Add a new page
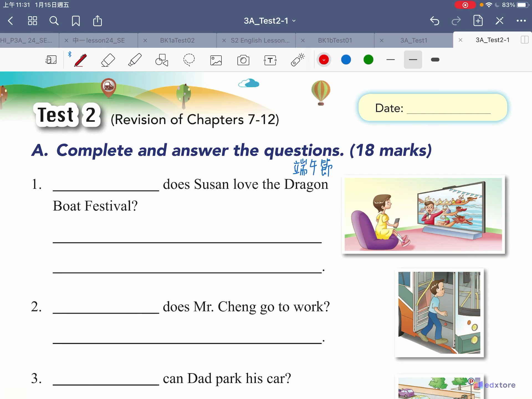The image size is (532, 399). 478,21
